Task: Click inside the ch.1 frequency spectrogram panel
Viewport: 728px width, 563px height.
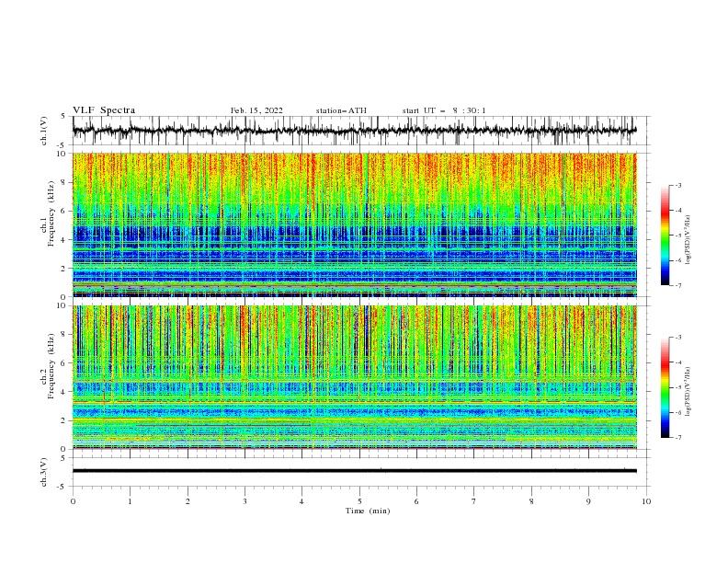Action: [354, 224]
